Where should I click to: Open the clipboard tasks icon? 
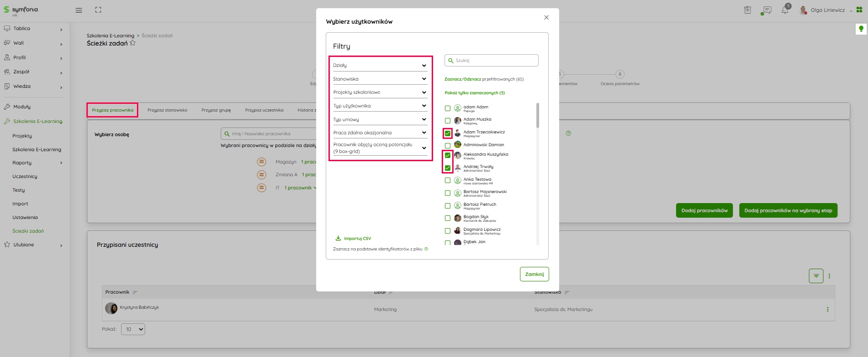coord(747,10)
